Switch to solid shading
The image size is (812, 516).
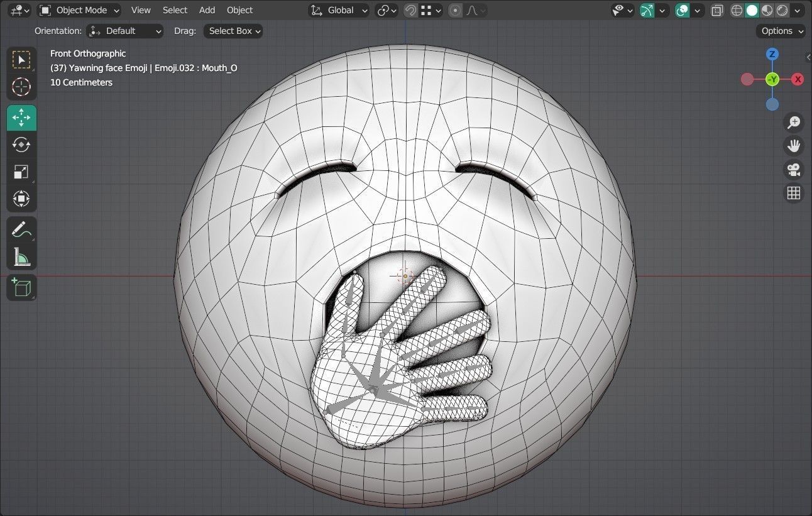click(752, 10)
